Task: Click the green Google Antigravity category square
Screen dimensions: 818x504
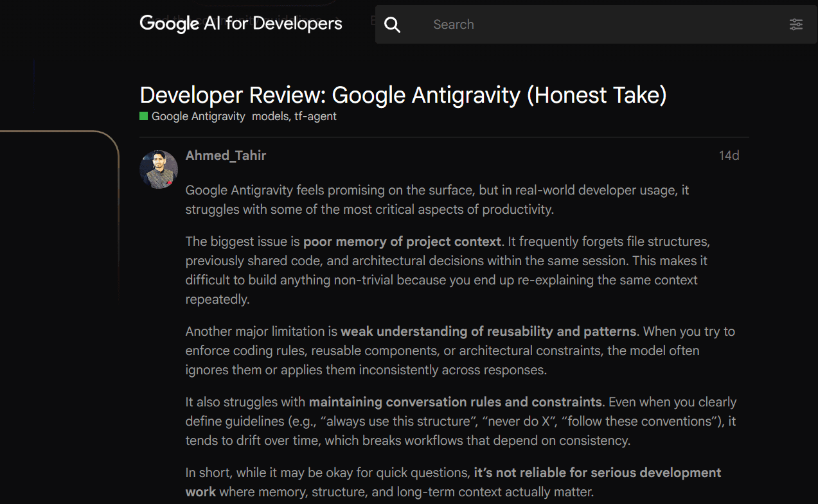Action: tap(144, 116)
